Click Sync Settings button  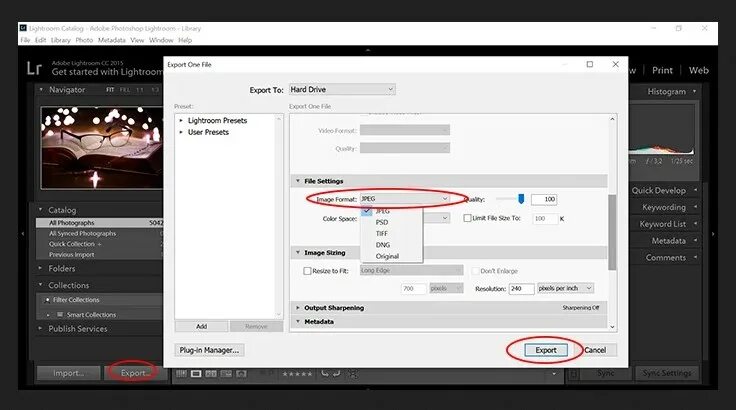pyautogui.click(x=667, y=373)
